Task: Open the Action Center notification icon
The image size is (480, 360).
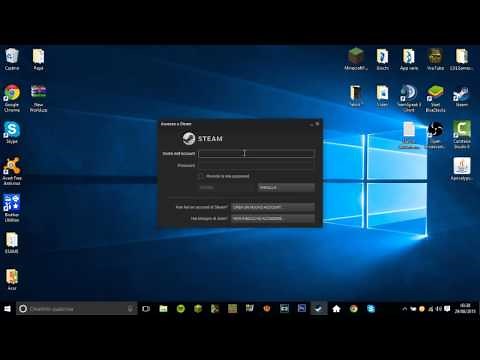Action: point(447,309)
